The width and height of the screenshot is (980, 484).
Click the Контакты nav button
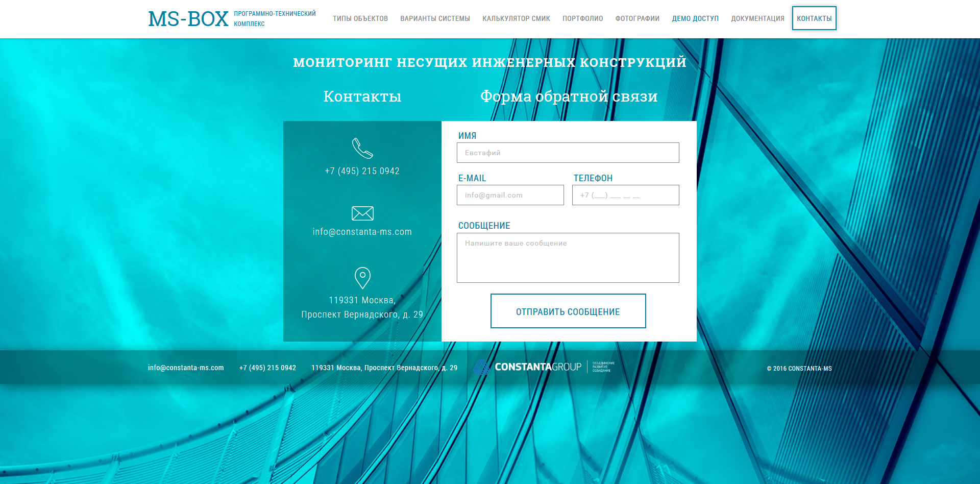[814, 18]
